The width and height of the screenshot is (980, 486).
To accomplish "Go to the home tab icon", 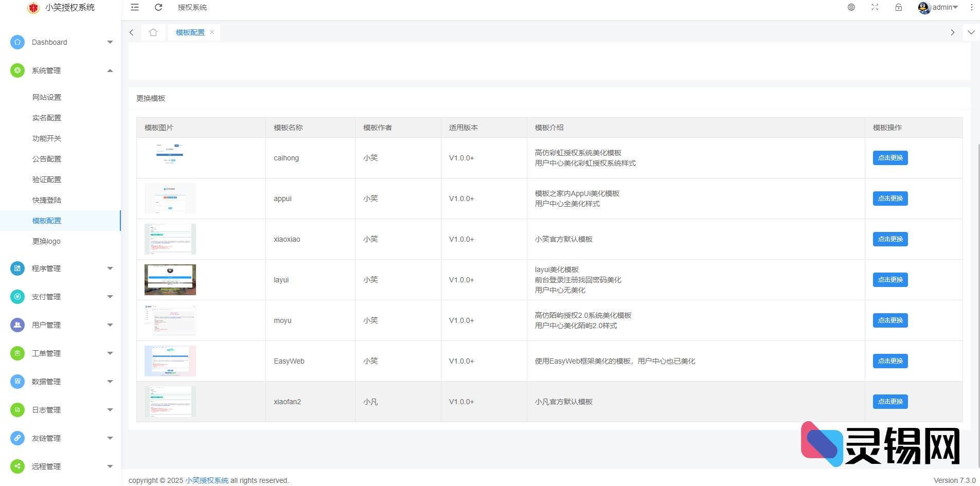I will point(153,32).
